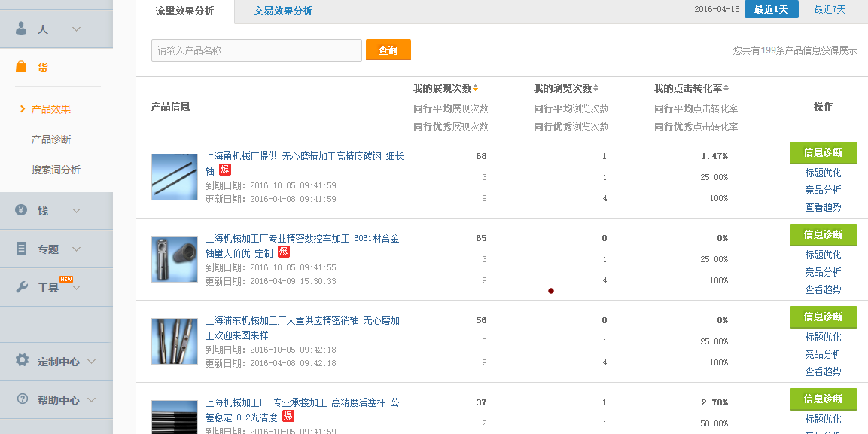868x434 pixels.
Task: Click the product name search field
Action: [256, 50]
